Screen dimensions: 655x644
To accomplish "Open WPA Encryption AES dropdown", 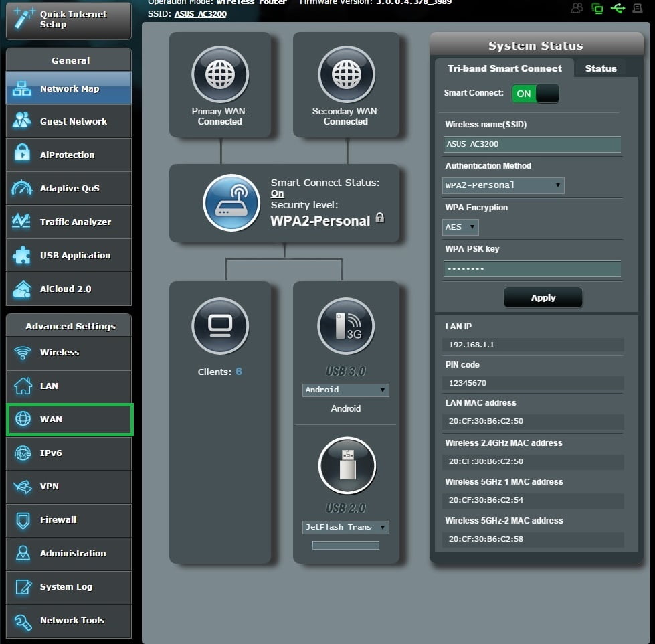I will click(460, 227).
